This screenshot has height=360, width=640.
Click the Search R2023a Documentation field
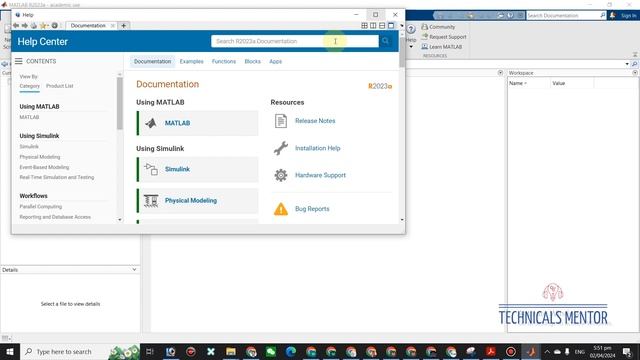click(x=295, y=41)
